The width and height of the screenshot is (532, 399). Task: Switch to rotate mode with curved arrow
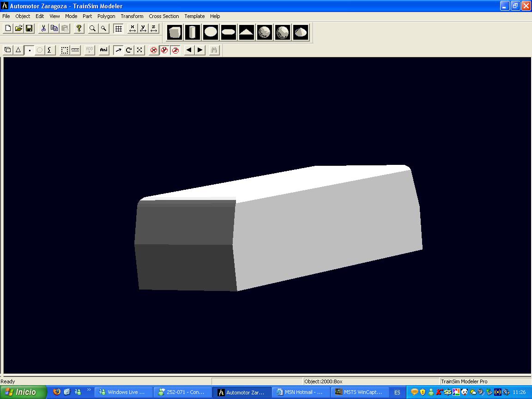click(129, 50)
